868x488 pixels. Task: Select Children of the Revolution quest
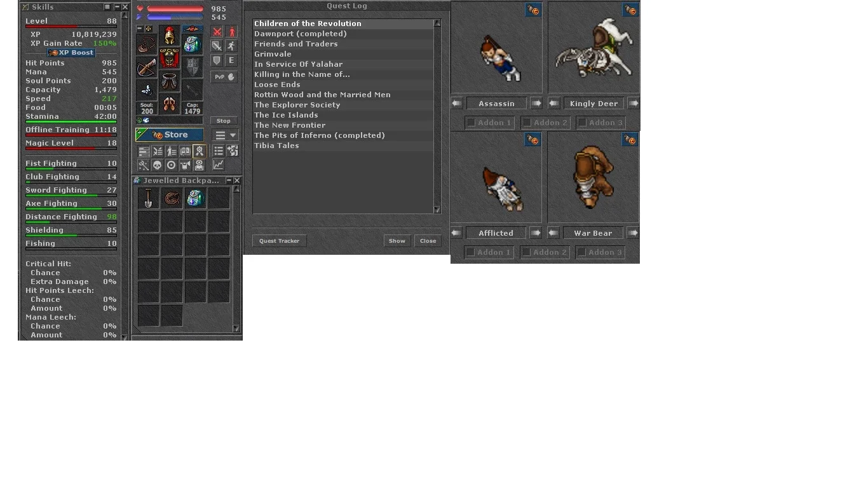(343, 24)
